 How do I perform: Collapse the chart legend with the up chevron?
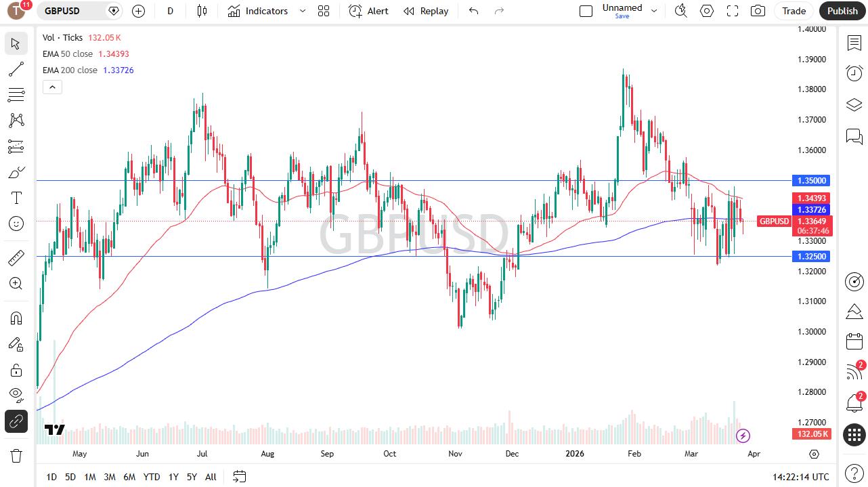[52, 87]
